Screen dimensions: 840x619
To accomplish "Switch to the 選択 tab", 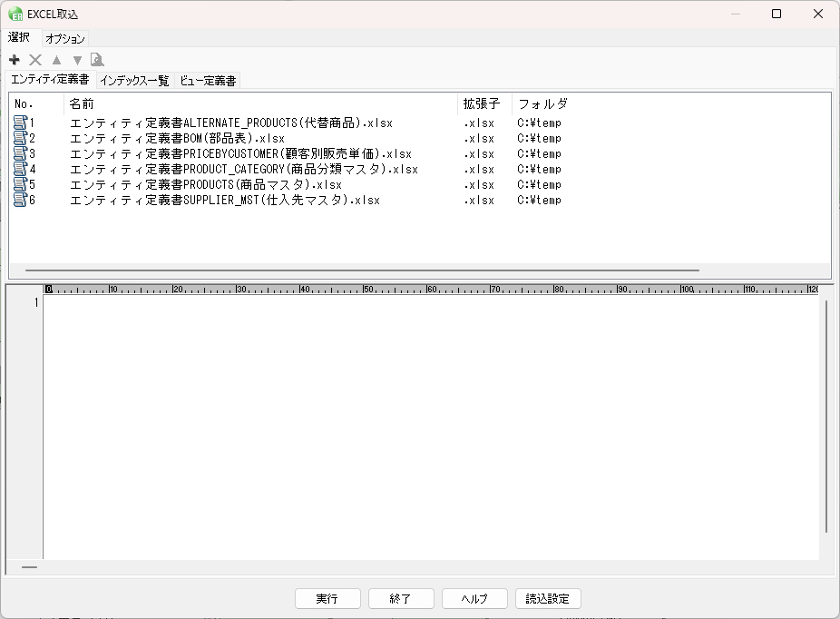I will click(x=19, y=37).
